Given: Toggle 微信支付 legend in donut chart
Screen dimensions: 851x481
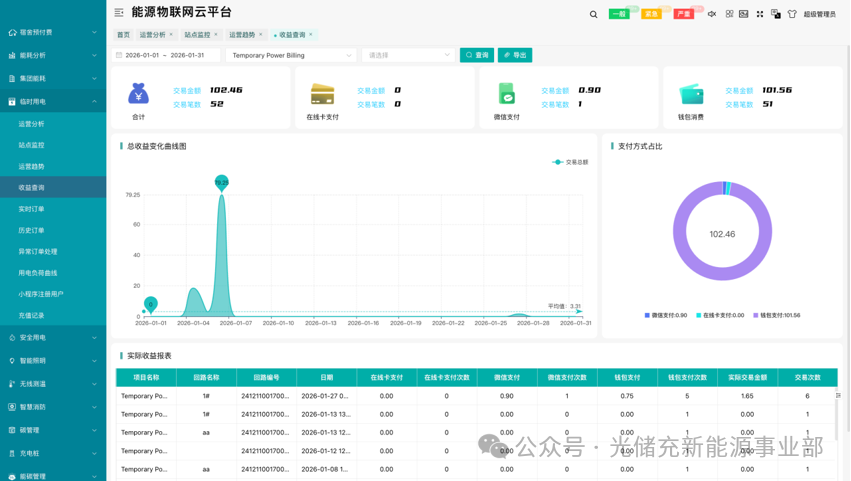Looking at the screenshot, I should click(x=666, y=315).
